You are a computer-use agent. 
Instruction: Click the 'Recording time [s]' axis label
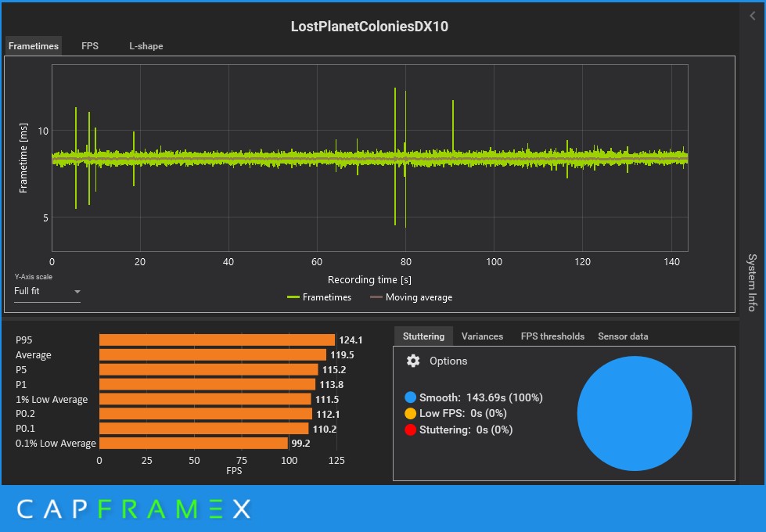[x=369, y=280]
